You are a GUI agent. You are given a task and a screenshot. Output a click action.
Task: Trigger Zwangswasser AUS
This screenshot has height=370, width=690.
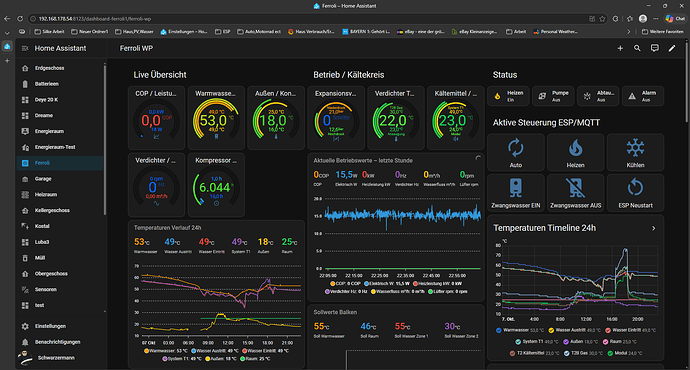pyautogui.click(x=576, y=193)
